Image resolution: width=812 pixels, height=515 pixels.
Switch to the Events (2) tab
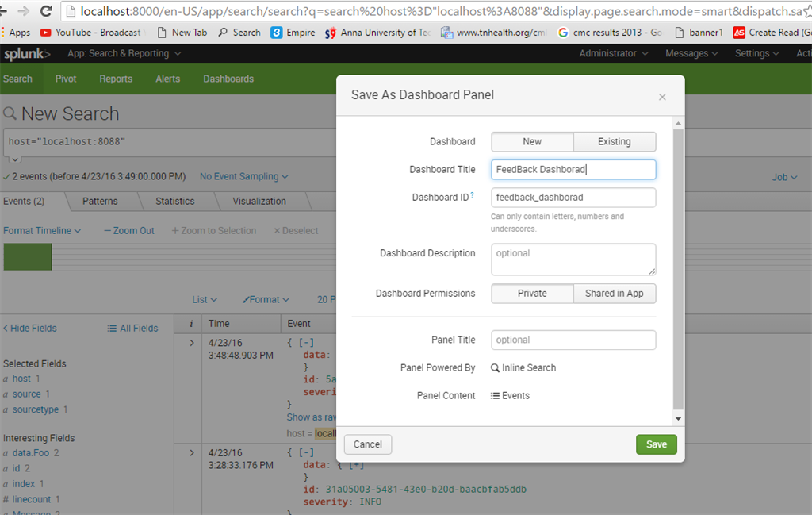pos(24,201)
